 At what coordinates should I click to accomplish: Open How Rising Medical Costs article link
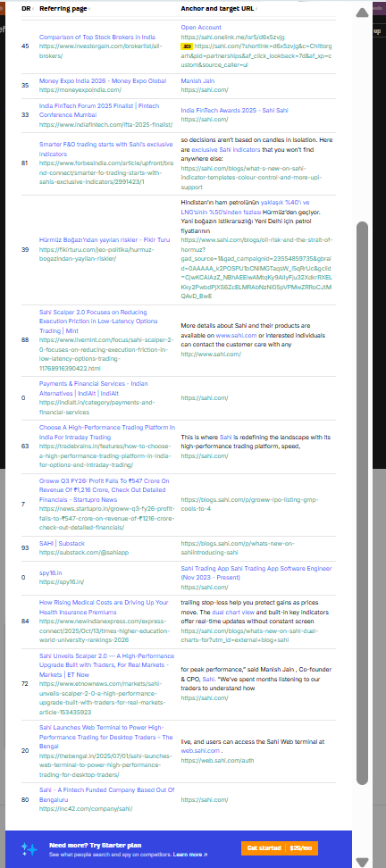click(x=103, y=607)
